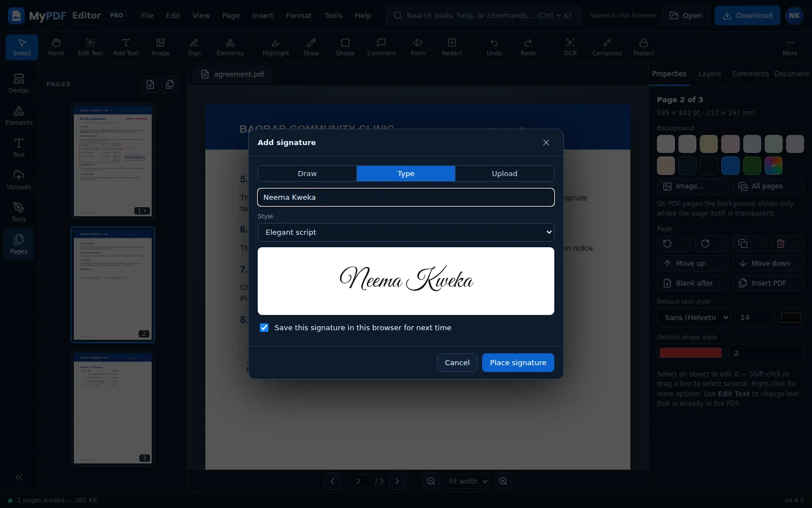Open the Compress tool
The width and height of the screenshot is (812, 508).
(607, 47)
